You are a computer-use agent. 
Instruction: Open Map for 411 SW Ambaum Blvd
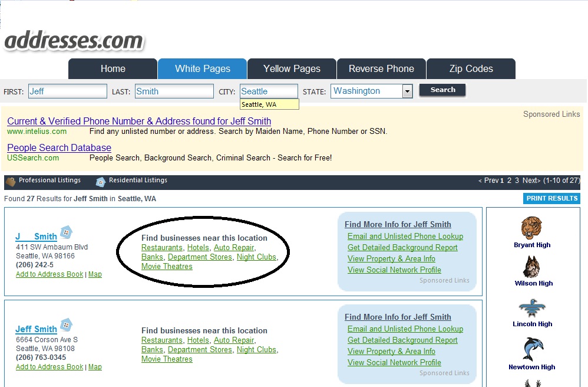pos(95,274)
